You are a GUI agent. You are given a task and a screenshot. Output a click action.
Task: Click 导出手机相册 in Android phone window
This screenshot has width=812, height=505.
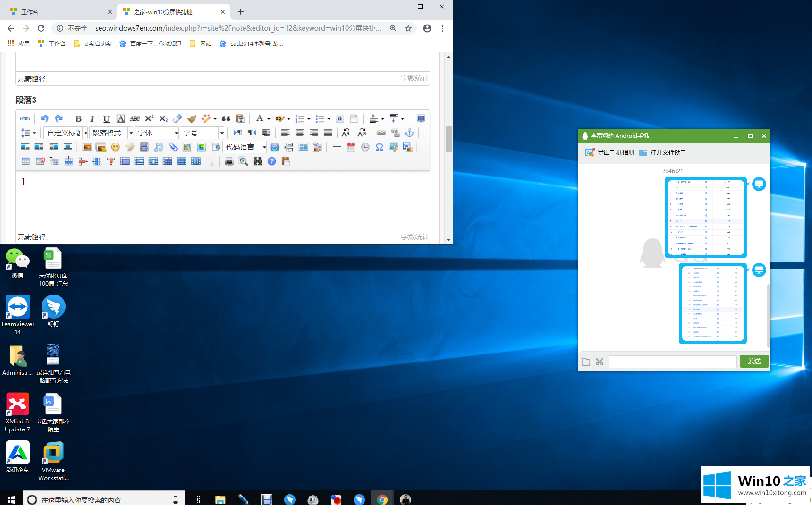coord(610,152)
